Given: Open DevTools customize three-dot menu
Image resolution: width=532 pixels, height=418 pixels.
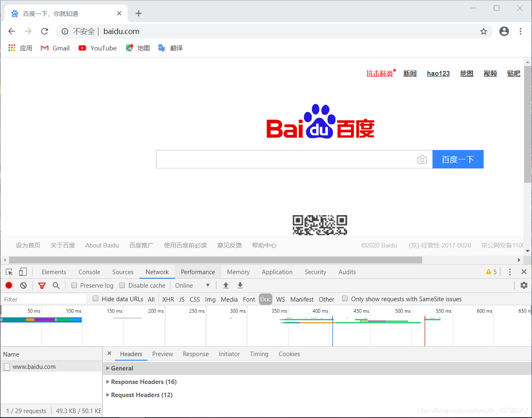Looking at the screenshot, I should tap(509, 272).
